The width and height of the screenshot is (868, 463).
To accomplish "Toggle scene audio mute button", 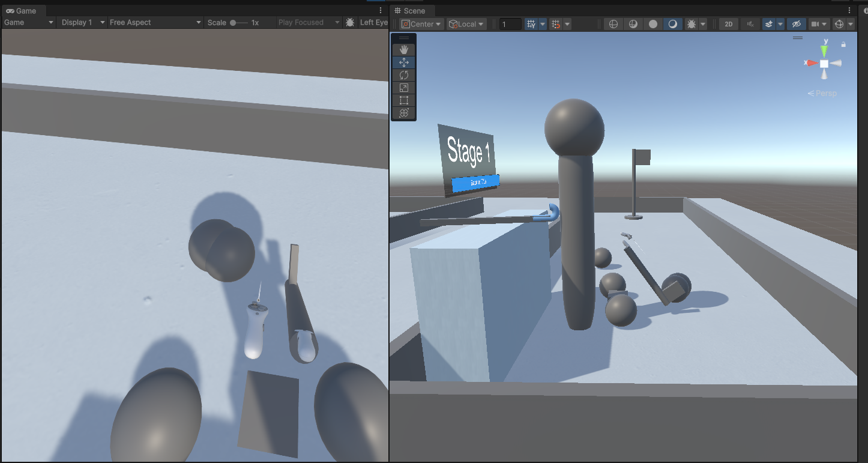I will (x=749, y=24).
